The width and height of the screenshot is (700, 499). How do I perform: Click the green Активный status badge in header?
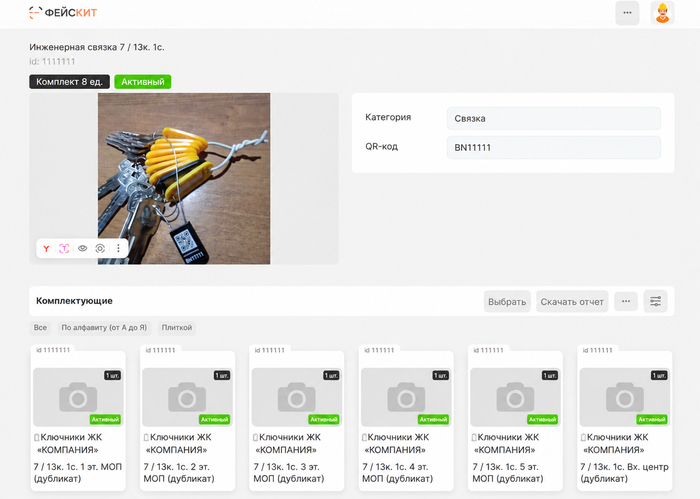(x=143, y=82)
